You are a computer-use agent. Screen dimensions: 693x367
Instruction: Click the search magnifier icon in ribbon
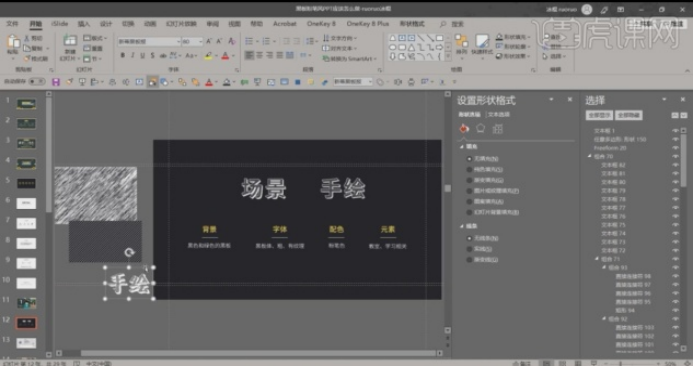coord(442,24)
